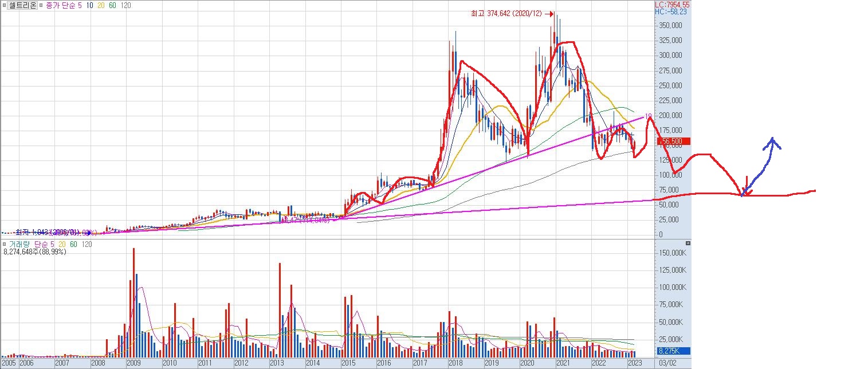Click the 03/02 date label
This screenshot has width=868, height=369.
pyautogui.click(x=667, y=363)
